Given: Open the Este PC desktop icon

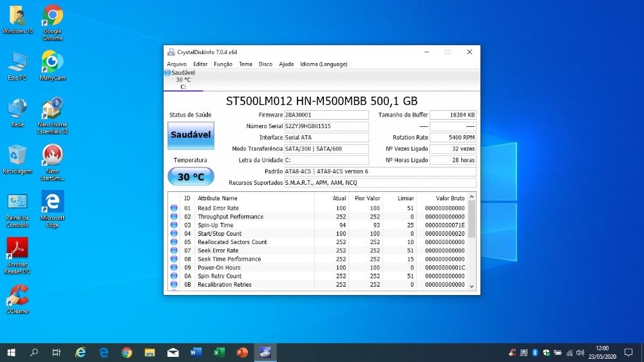Looking at the screenshot, I should pos(17,66).
